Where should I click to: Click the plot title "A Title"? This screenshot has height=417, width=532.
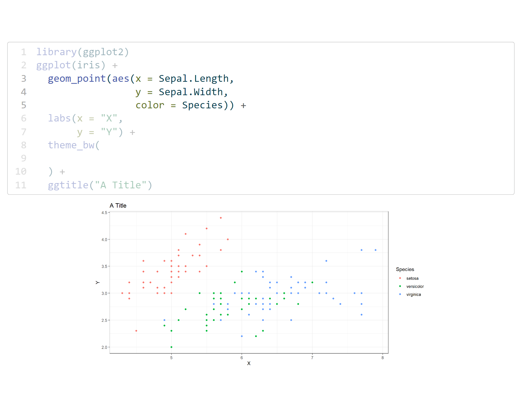tap(118, 206)
